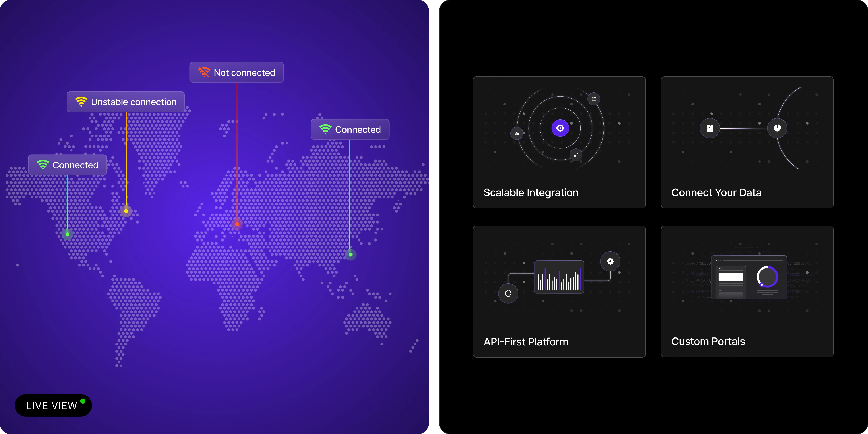Click the red map pin dot

tap(237, 224)
